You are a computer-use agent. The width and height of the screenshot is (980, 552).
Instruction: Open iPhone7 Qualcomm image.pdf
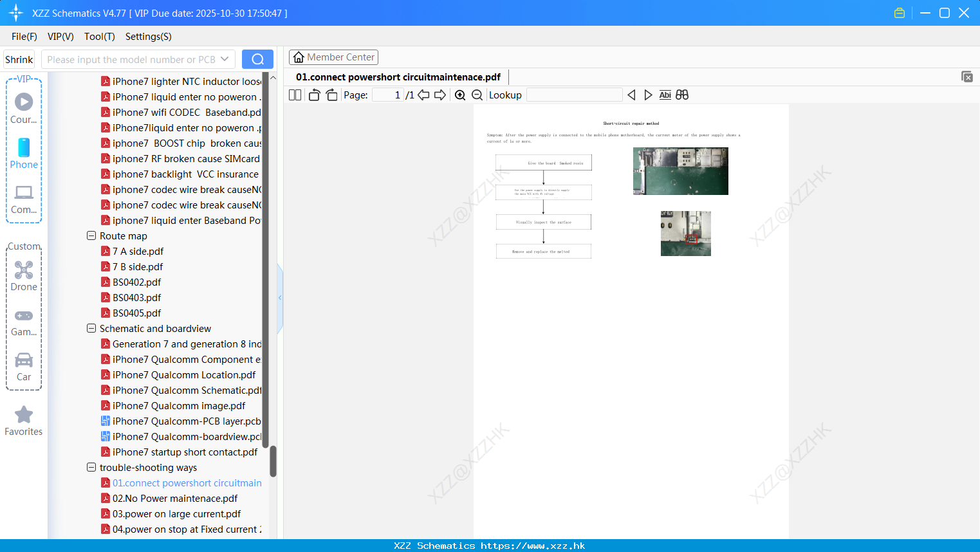click(x=174, y=406)
